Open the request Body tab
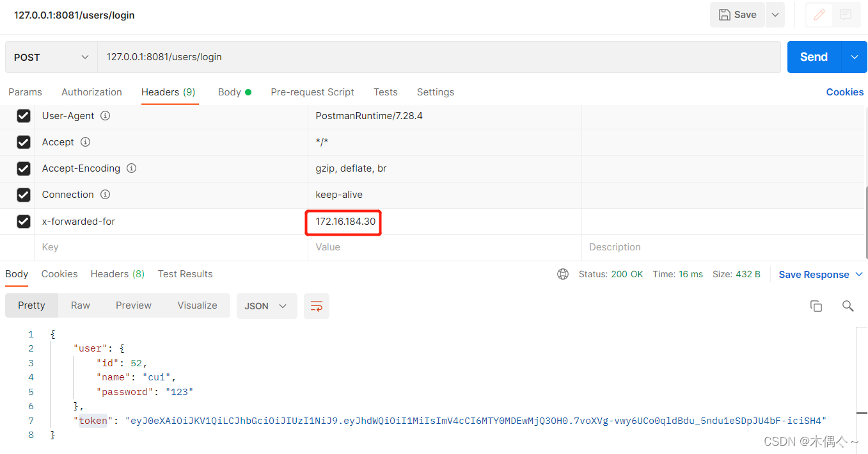 234,92
